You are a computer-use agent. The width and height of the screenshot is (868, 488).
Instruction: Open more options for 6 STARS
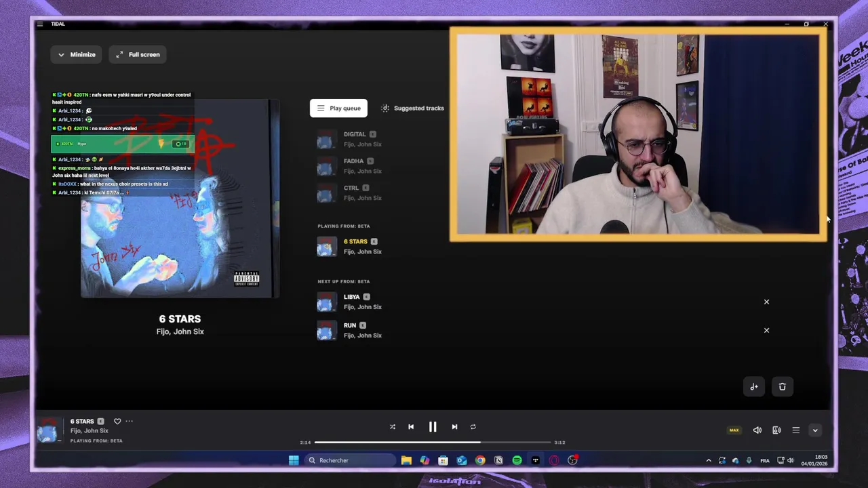coord(130,422)
